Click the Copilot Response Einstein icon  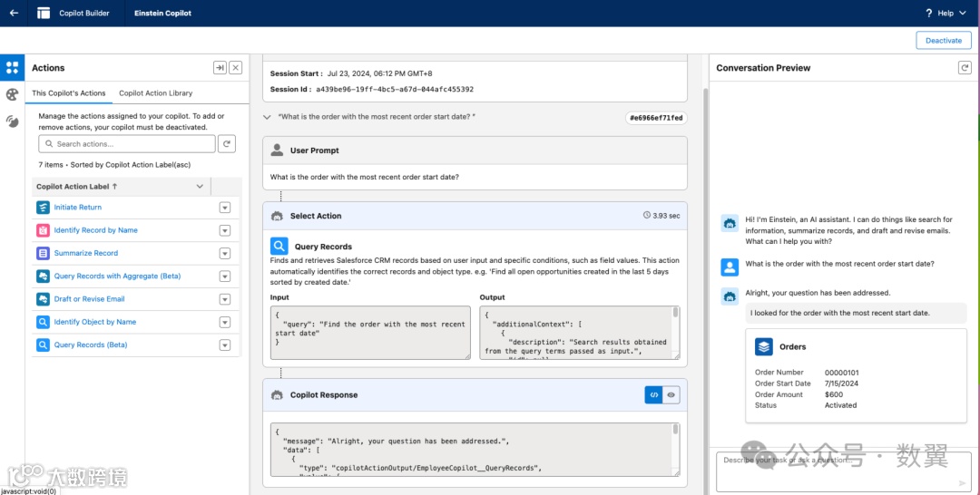click(x=277, y=395)
